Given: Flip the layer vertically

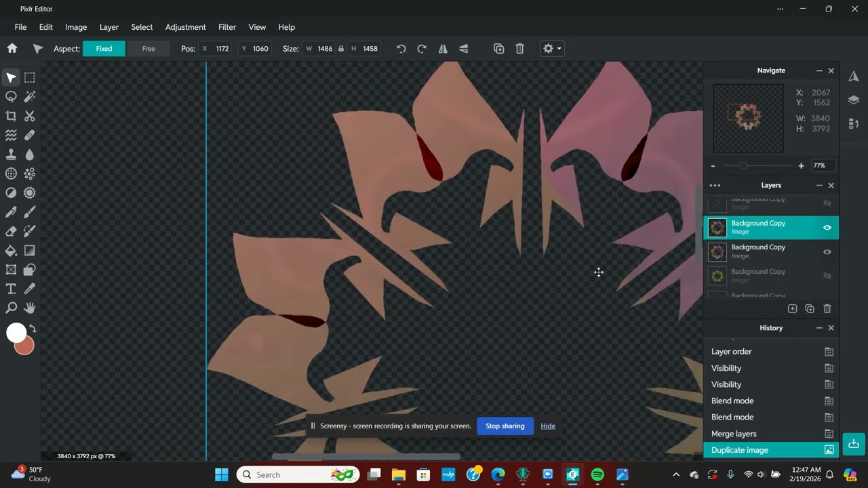Looking at the screenshot, I should 464,49.
